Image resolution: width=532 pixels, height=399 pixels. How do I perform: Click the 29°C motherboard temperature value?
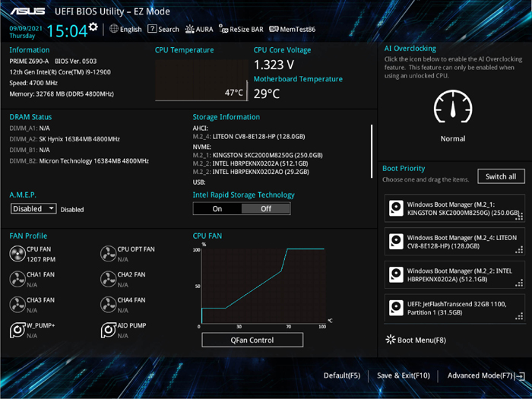click(267, 93)
